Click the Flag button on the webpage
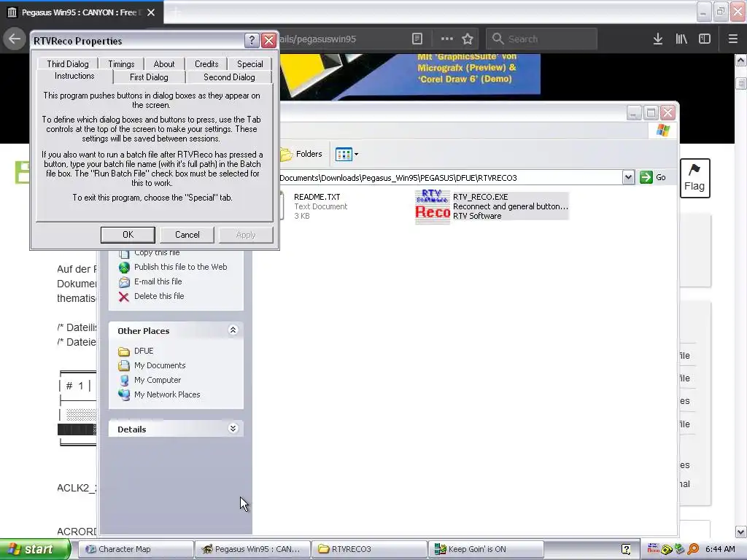This screenshot has width=747, height=560. tap(694, 178)
